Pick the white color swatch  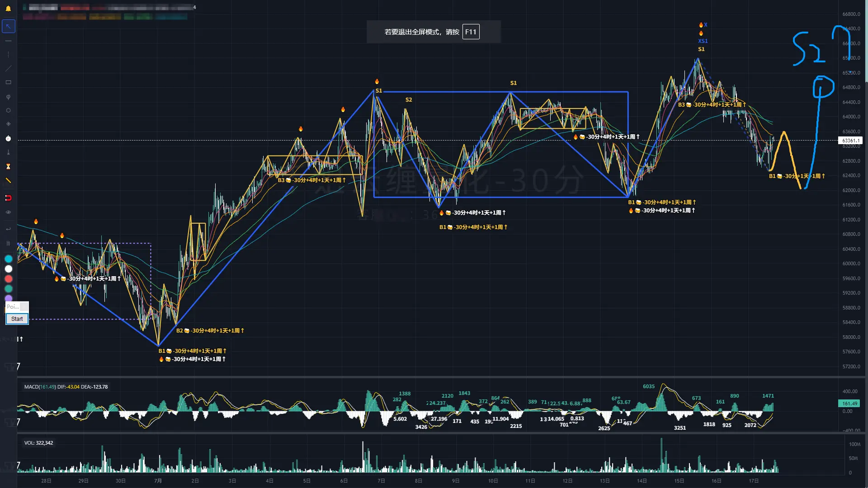(x=8, y=269)
